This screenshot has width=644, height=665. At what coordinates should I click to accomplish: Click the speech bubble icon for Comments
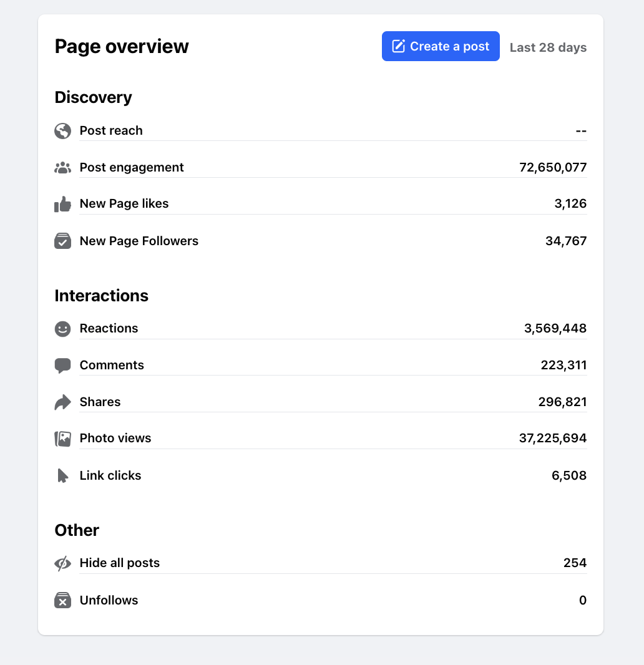(62, 366)
